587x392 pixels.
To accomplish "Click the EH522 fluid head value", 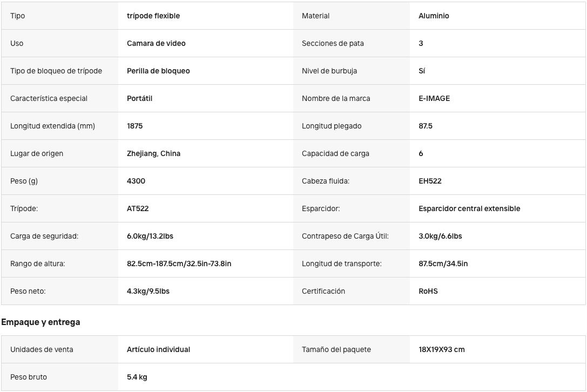I will (x=430, y=181).
